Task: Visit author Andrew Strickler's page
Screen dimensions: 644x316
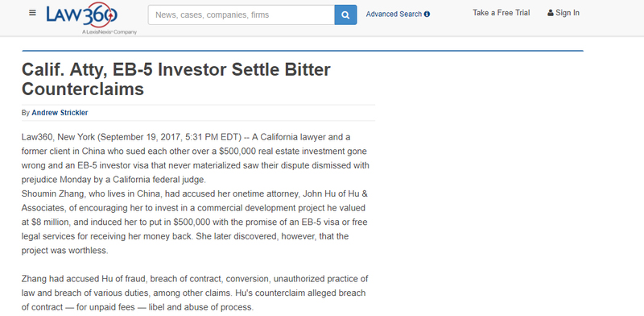Action: pos(60,113)
